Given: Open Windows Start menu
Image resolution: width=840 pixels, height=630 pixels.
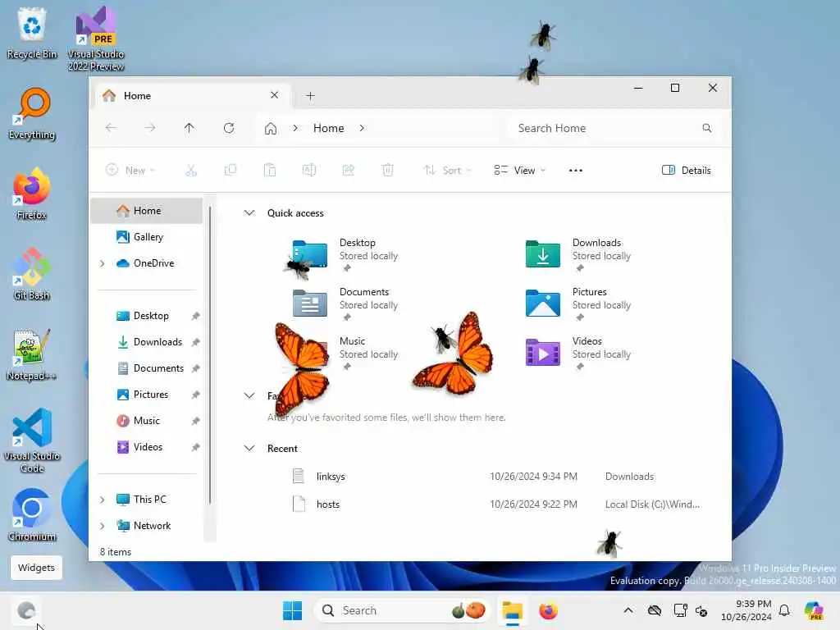Looking at the screenshot, I should [292, 610].
